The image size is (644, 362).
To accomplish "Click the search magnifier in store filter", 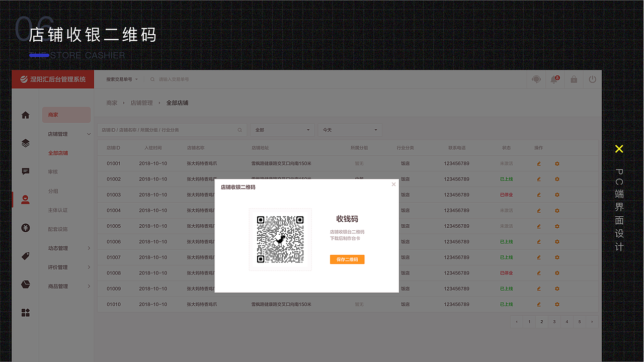I will coord(240,130).
